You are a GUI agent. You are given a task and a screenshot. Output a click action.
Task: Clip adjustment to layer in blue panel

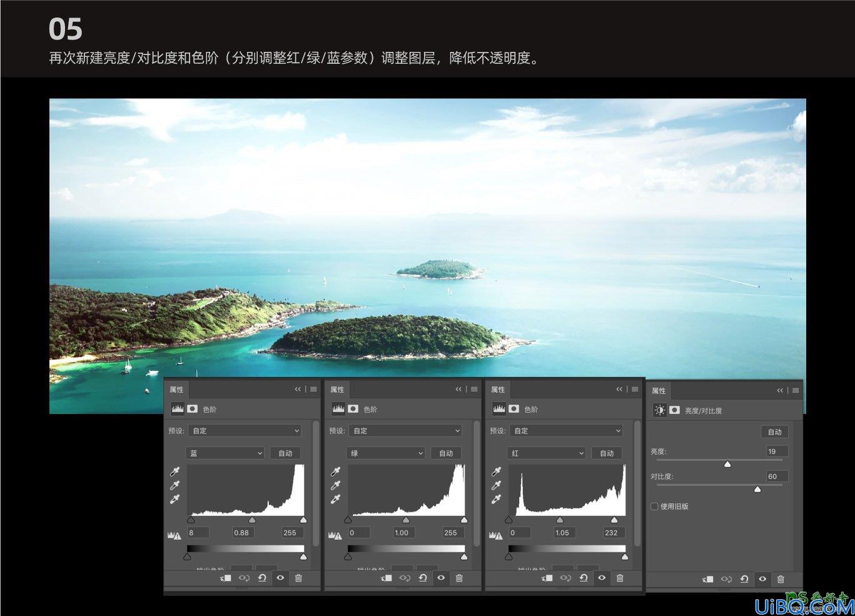point(226,578)
